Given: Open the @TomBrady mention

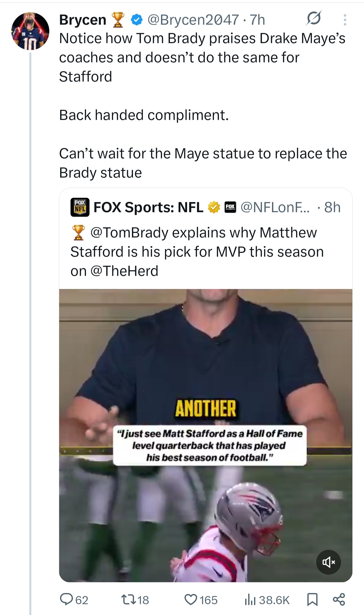Looking at the screenshot, I should point(129,233).
